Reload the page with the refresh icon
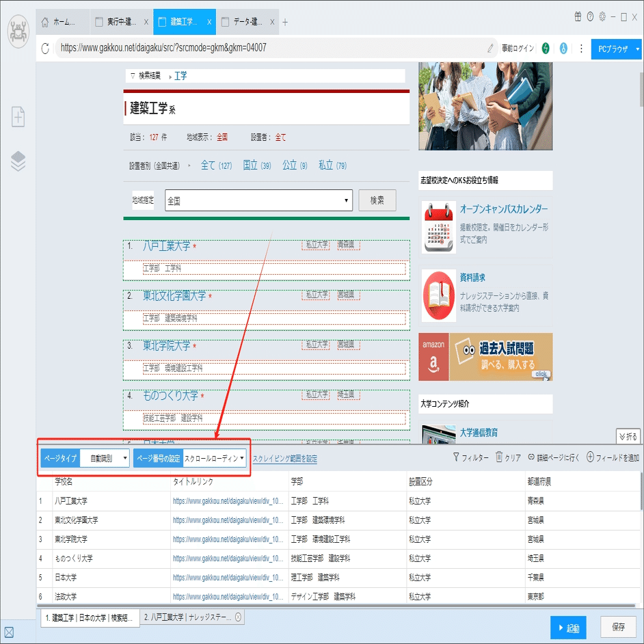Image resolution: width=644 pixels, height=644 pixels. pos(45,49)
